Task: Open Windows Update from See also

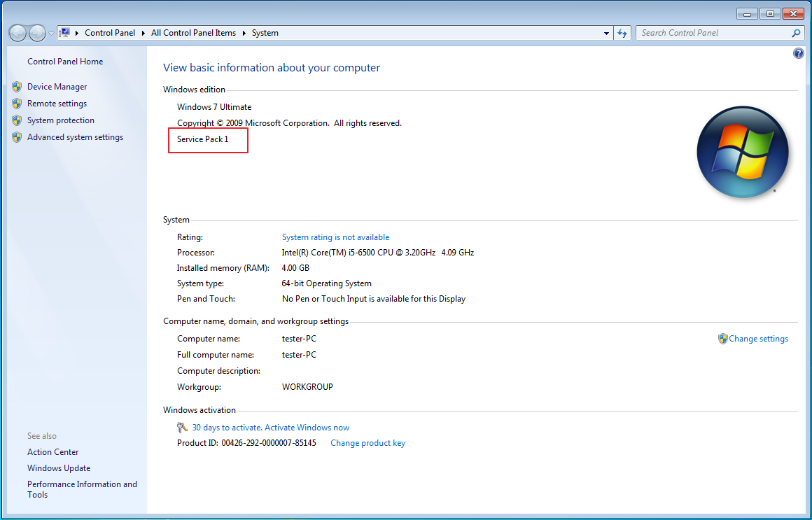Action: click(59, 468)
